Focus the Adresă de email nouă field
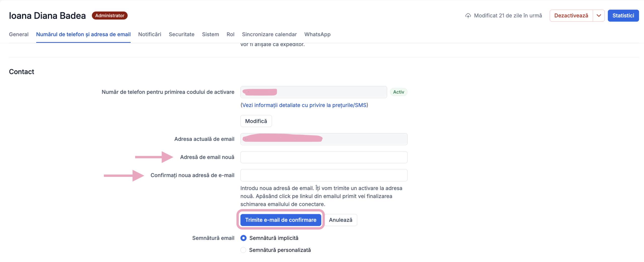This screenshot has width=644, height=262. [324, 157]
